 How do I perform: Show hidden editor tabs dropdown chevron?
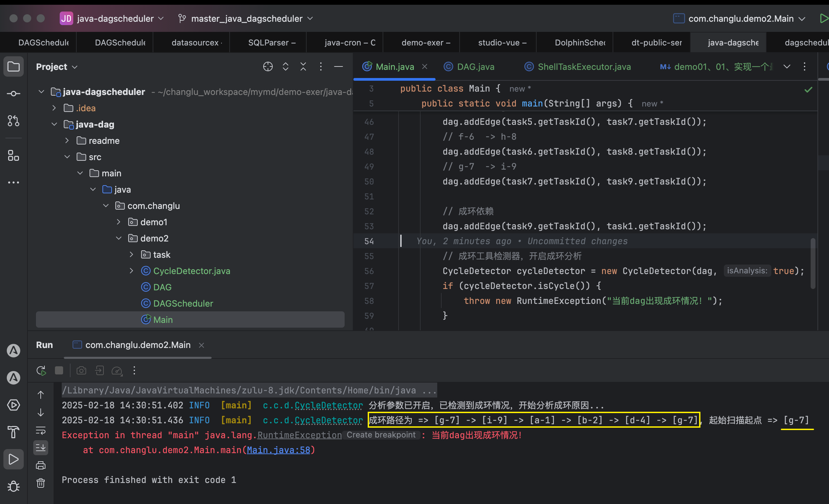(787, 66)
